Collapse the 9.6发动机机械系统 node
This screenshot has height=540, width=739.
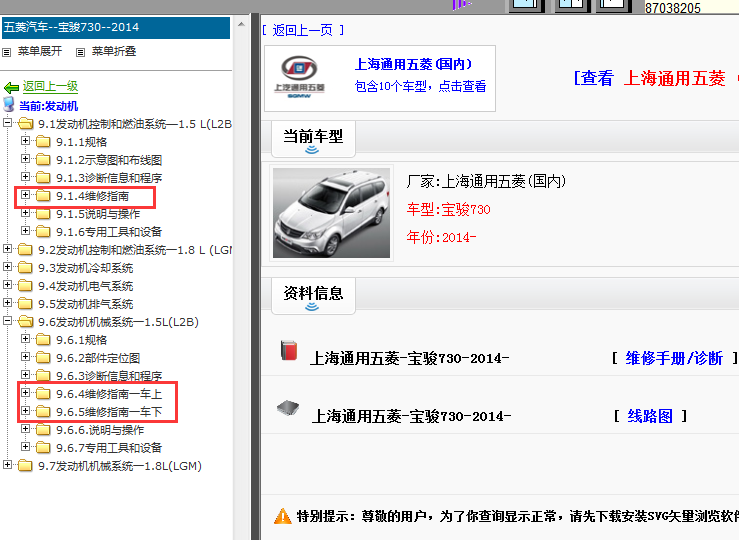8,320
